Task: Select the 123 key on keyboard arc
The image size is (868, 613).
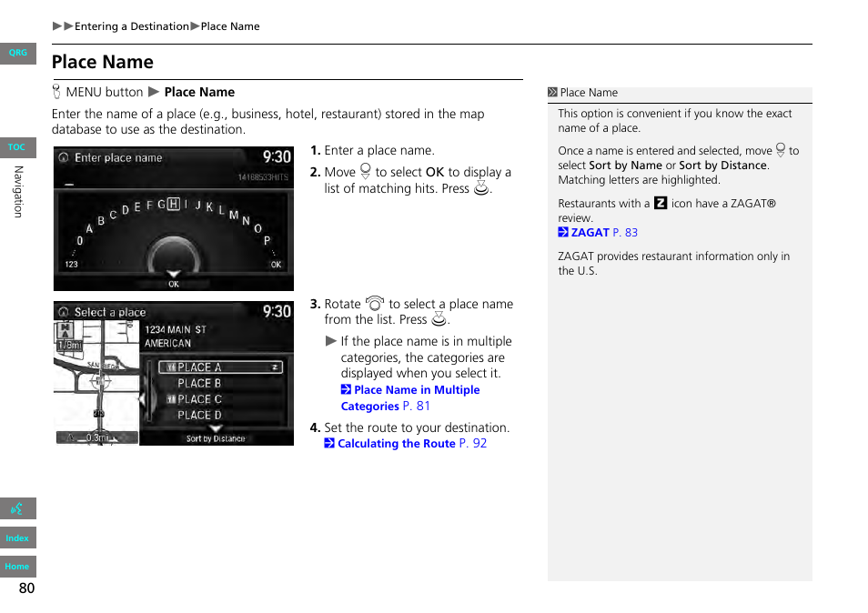Action: pyautogui.click(x=71, y=265)
